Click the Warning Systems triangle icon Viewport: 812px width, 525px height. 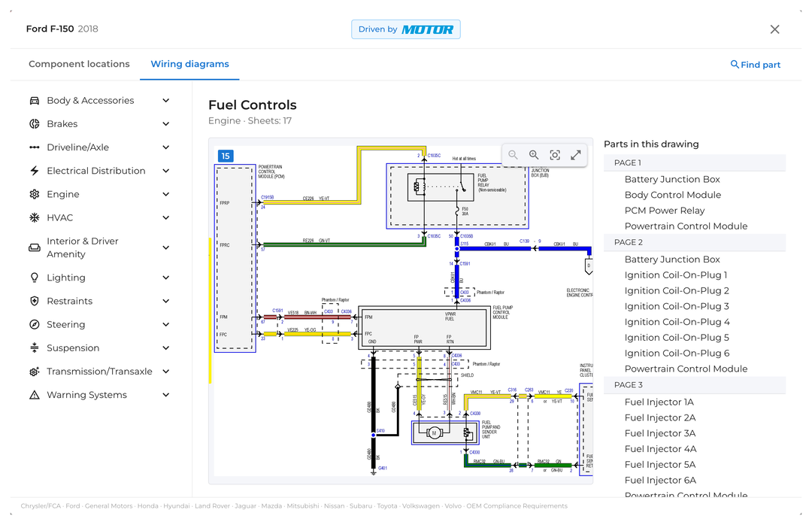pyautogui.click(x=34, y=395)
